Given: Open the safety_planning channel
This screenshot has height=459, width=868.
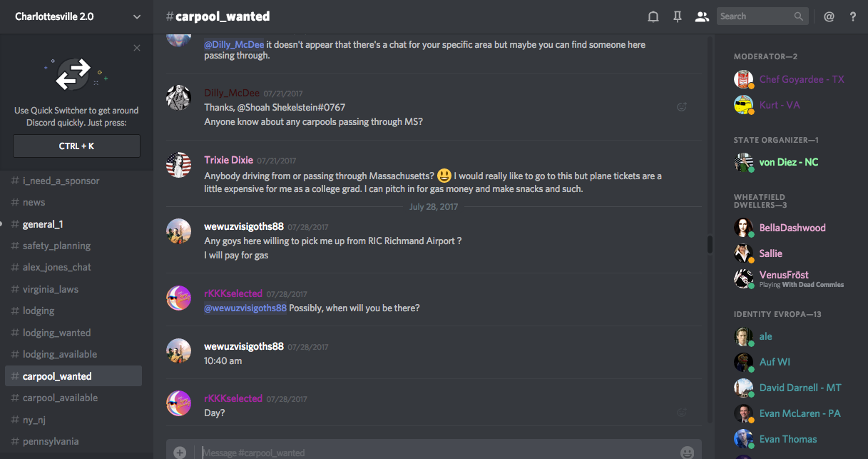Looking at the screenshot, I should coord(56,246).
